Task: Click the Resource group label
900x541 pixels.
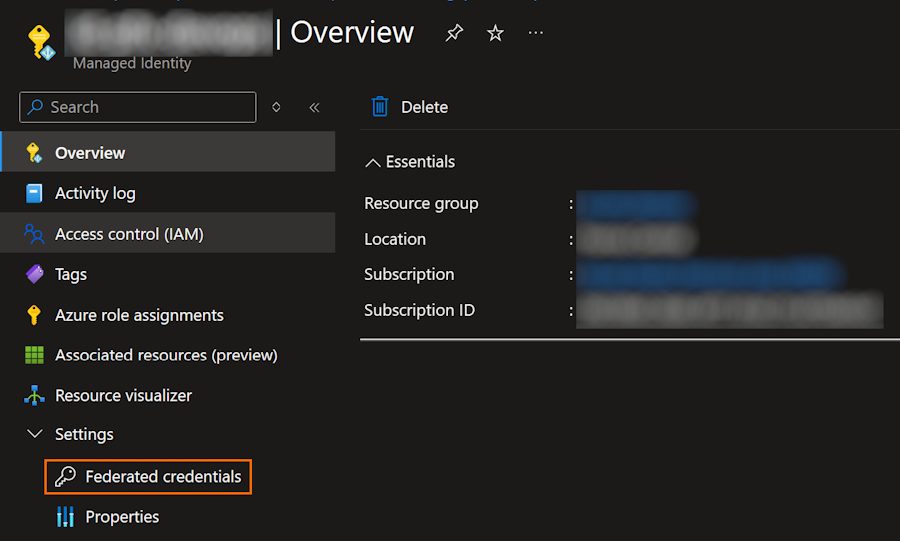Action: point(421,204)
